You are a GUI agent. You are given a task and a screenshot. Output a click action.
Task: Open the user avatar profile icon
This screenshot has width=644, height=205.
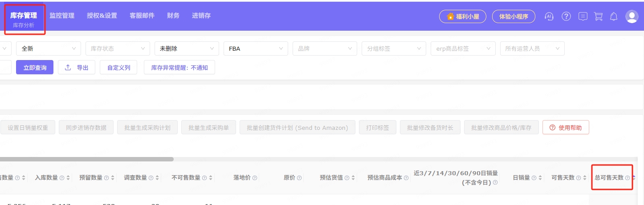[x=632, y=16]
